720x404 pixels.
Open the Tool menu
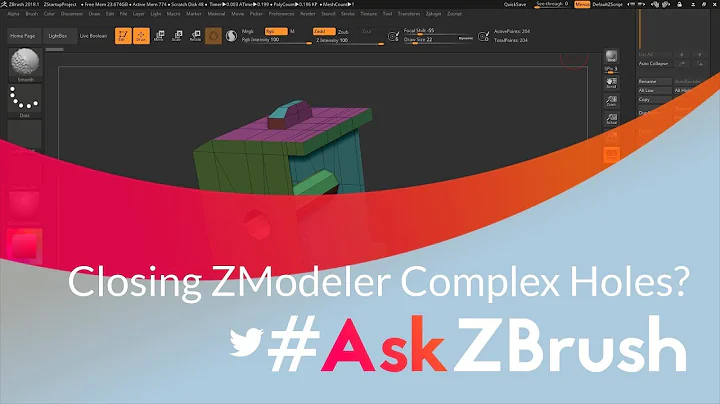coord(388,14)
